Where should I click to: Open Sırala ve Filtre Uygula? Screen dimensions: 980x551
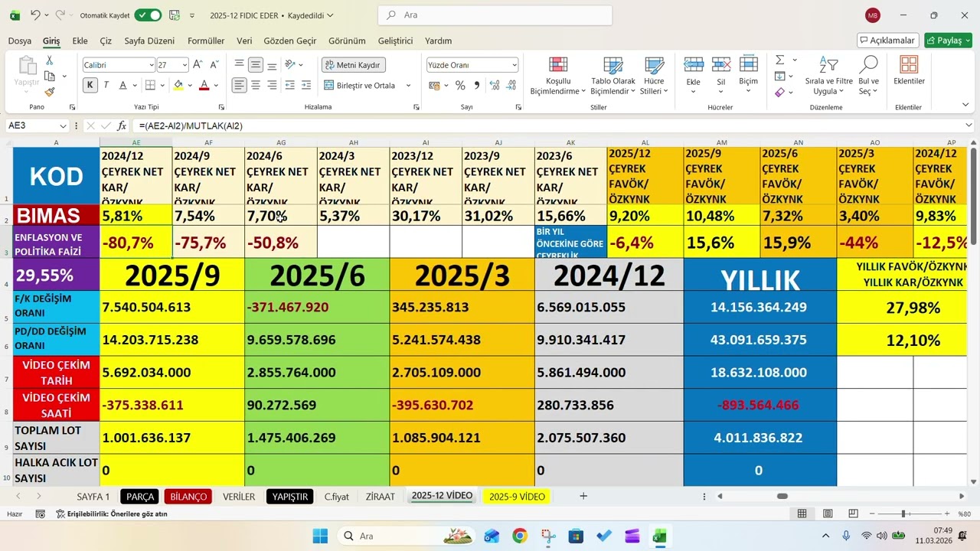828,76
